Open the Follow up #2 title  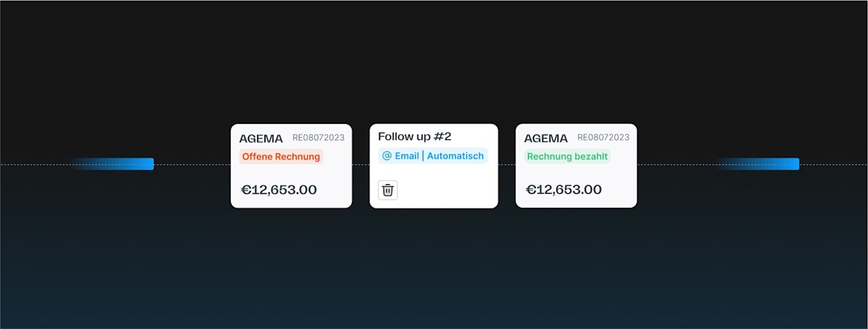tap(414, 137)
